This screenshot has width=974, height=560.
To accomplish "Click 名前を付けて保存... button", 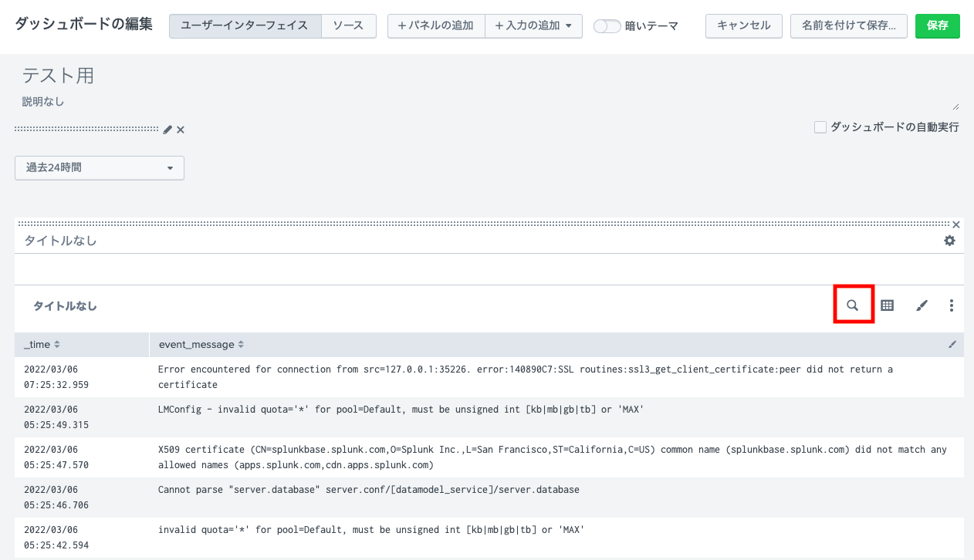I will click(848, 25).
